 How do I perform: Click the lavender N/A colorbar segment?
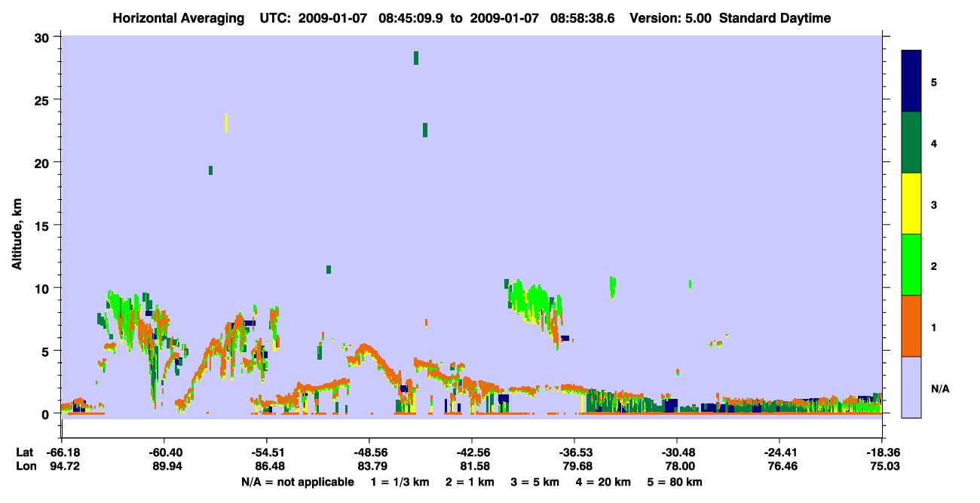[x=911, y=387]
